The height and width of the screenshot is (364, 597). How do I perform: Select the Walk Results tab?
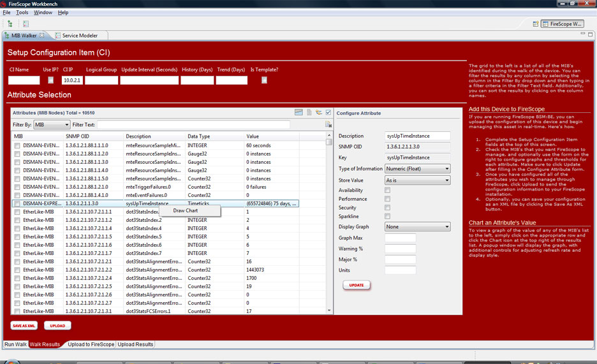tap(45, 344)
